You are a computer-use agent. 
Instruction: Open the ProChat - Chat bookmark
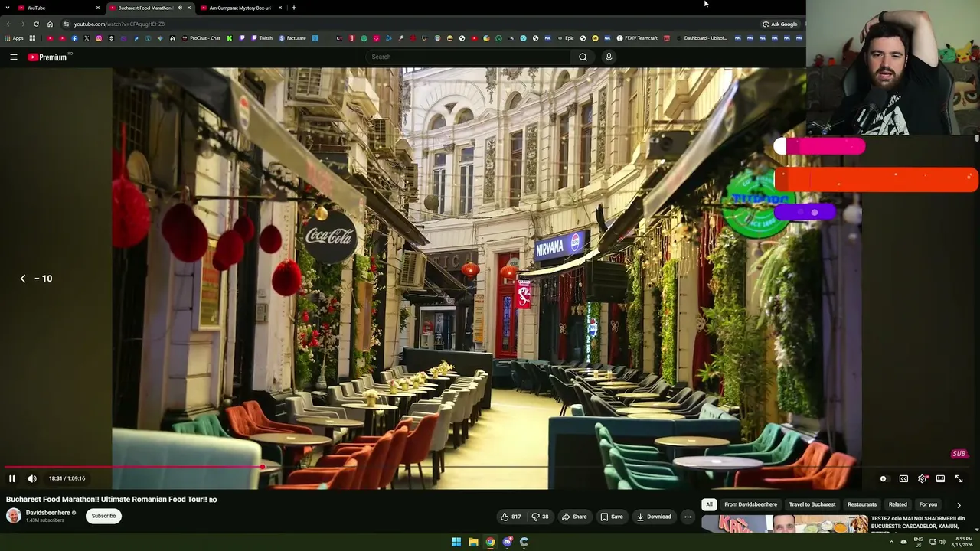coord(201,38)
